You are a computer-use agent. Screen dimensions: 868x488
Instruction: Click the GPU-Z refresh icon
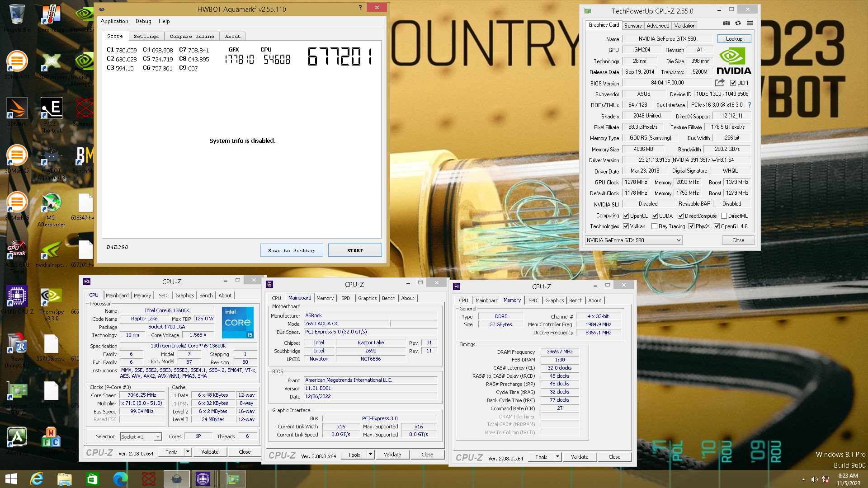(738, 23)
